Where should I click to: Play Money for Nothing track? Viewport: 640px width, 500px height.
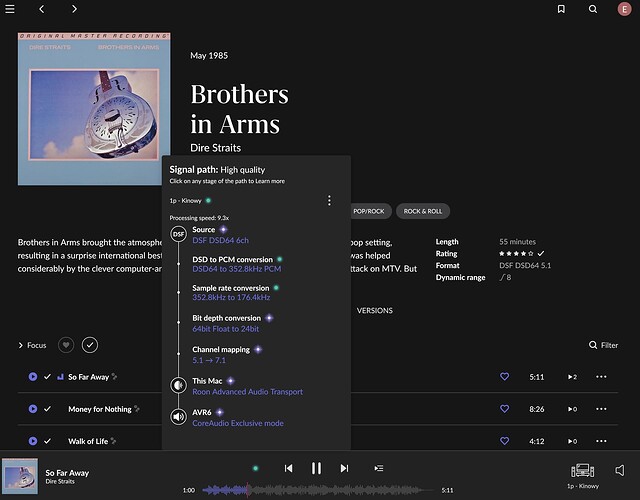pos(33,409)
